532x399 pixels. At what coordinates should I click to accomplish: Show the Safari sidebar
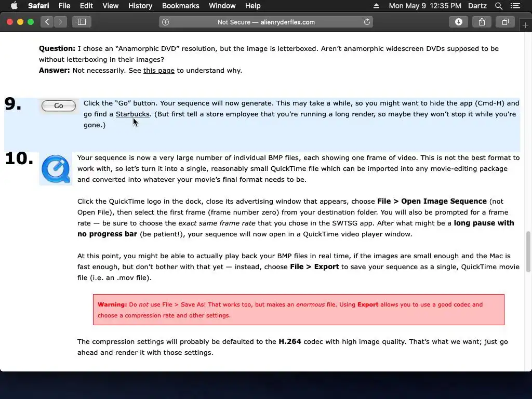82,22
